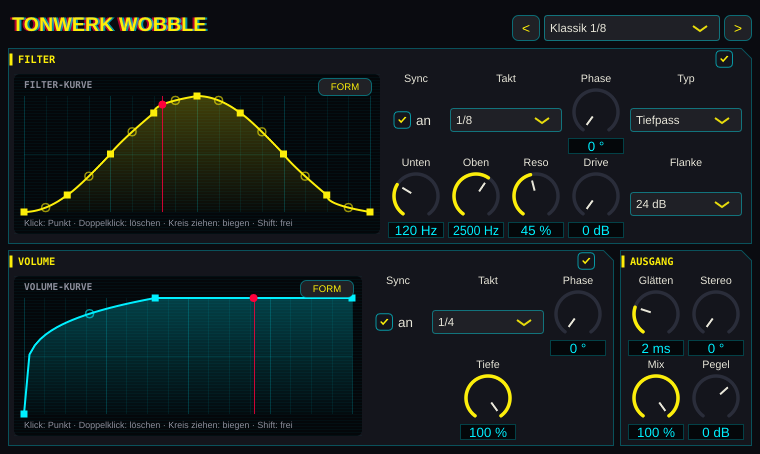This screenshot has width=760, height=454.
Task: Click the Tiefe knob
Action: [x=488, y=398]
